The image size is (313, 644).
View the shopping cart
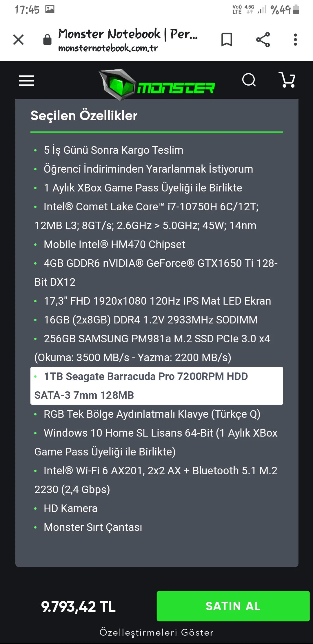pos(287,80)
